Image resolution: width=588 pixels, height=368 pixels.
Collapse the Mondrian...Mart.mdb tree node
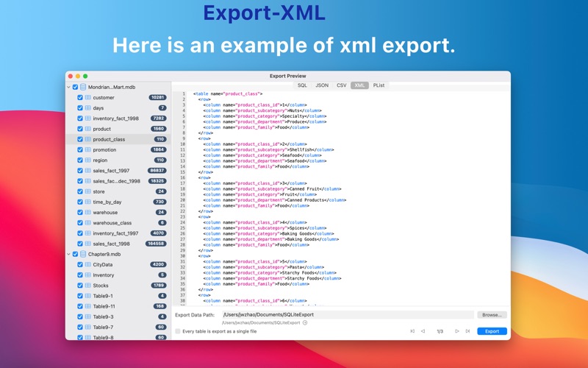click(x=68, y=87)
